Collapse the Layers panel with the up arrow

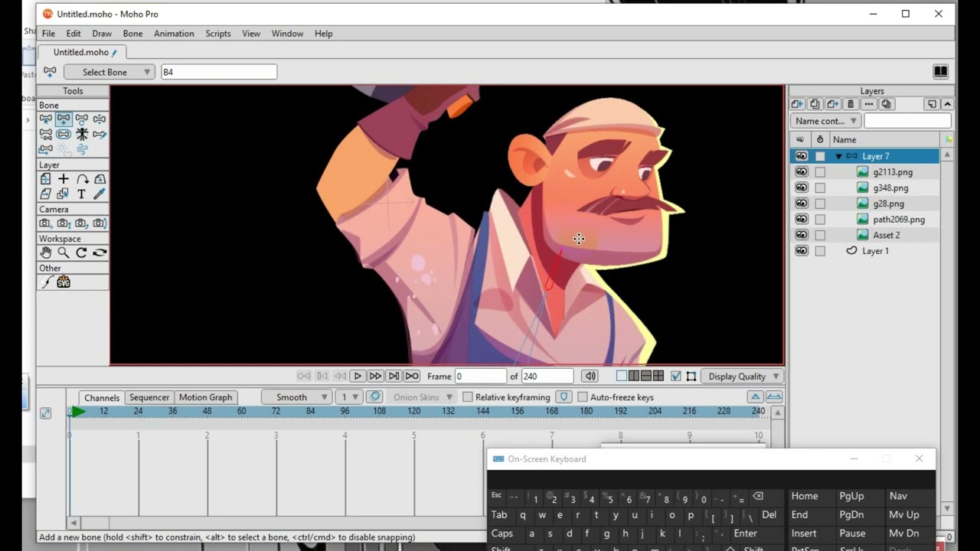pos(948,104)
